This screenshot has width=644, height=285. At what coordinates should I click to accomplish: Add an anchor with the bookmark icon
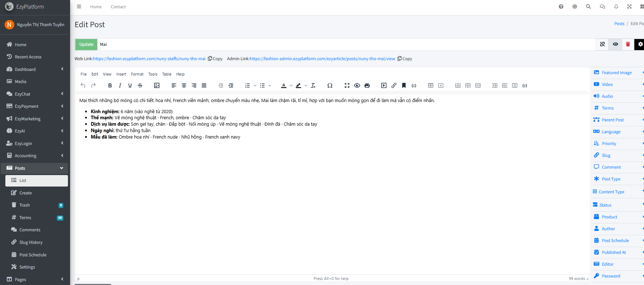(x=404, y=86)
